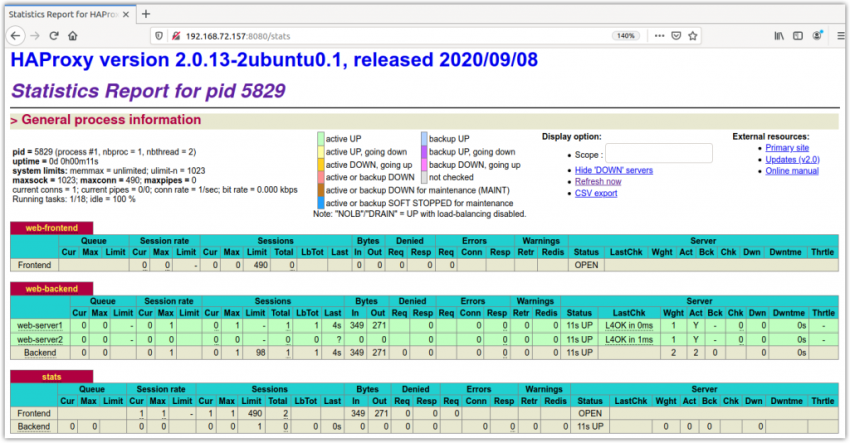
Task: Click the browser Back arrow button
Action: [16, 36]
